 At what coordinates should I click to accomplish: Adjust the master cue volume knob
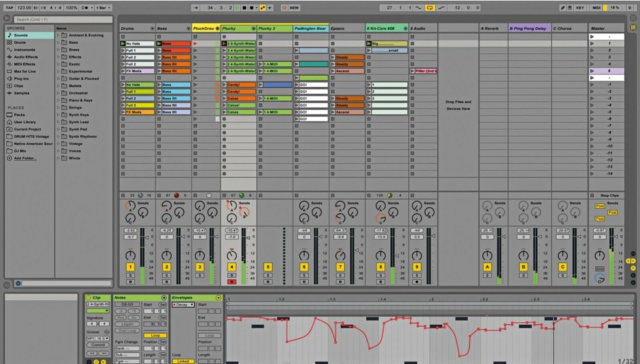tap(600, 278)
